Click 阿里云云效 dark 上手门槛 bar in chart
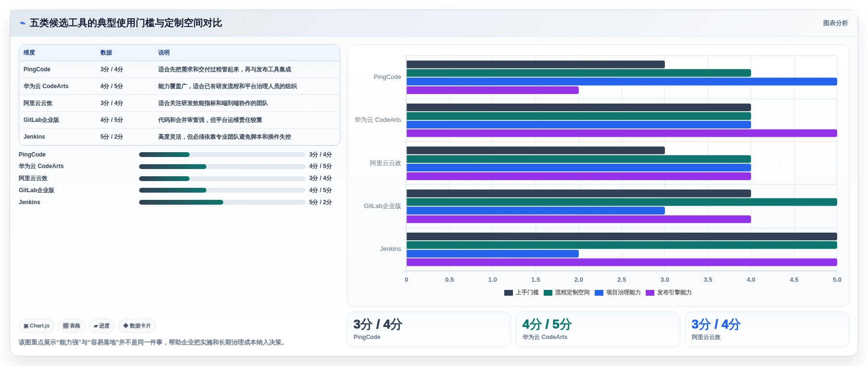 (536, 150)
